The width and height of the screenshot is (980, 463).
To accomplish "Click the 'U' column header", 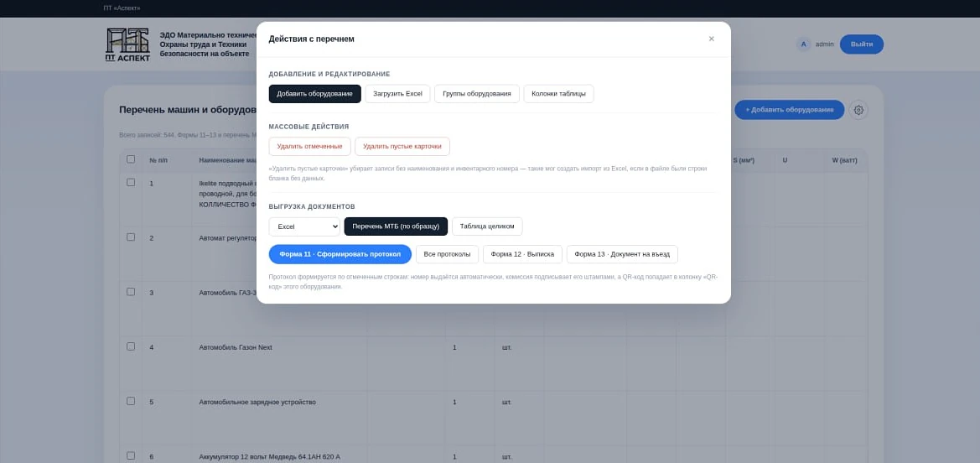I will click(x=785, y=161).
